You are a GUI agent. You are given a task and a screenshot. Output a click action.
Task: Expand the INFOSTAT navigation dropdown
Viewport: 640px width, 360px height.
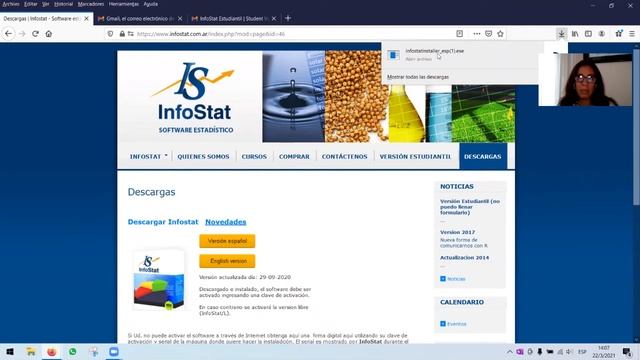[148, 157]
